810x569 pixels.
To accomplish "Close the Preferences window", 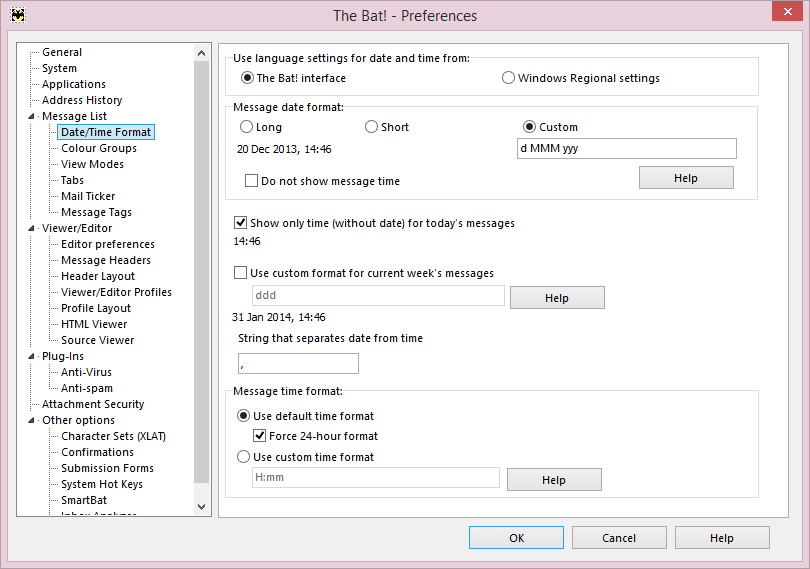I will click(x=787, y=11).
